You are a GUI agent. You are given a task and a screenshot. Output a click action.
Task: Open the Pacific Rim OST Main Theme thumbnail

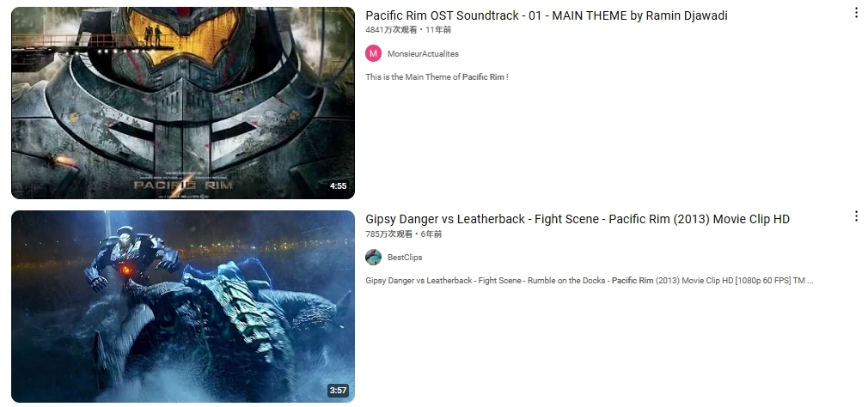pos(183,103)
